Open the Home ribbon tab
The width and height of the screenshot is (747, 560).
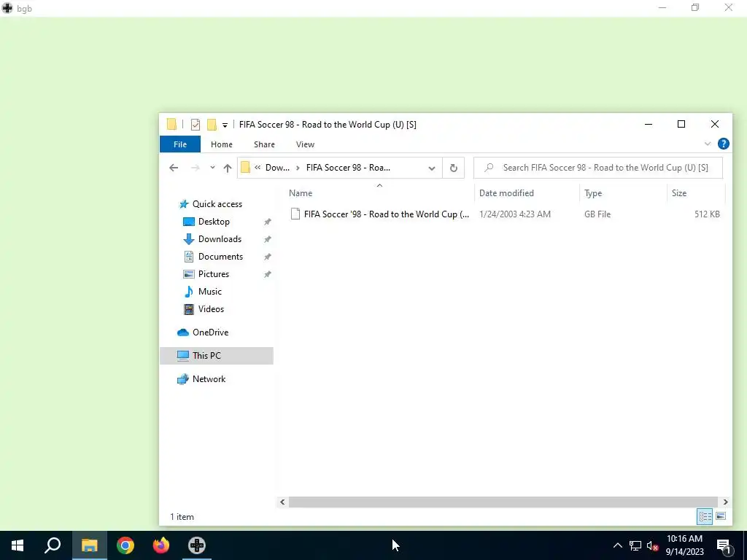(x=222, y=144)
